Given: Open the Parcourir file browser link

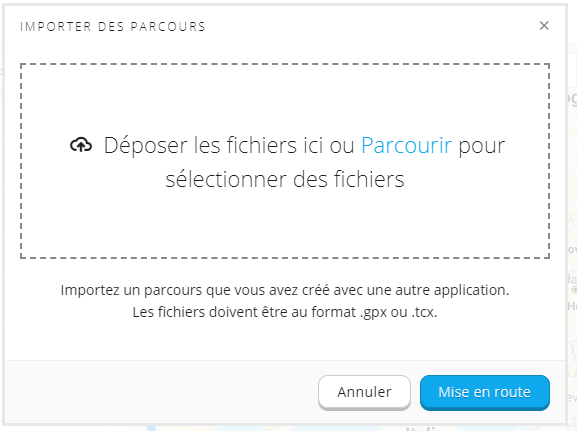Looking at the screenshot, I should click(x=406, y=145).
